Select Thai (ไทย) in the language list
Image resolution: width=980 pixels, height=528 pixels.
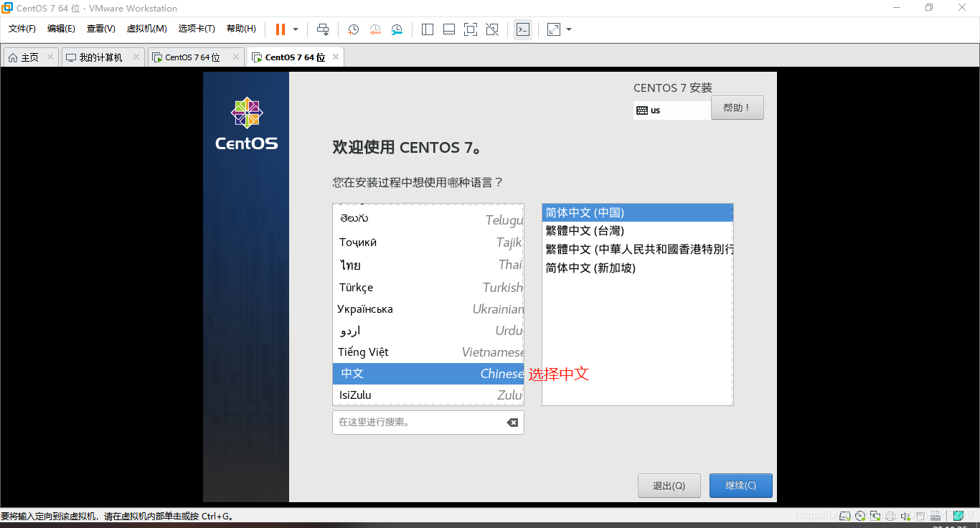pyautogui.click(x=428, y=265)
